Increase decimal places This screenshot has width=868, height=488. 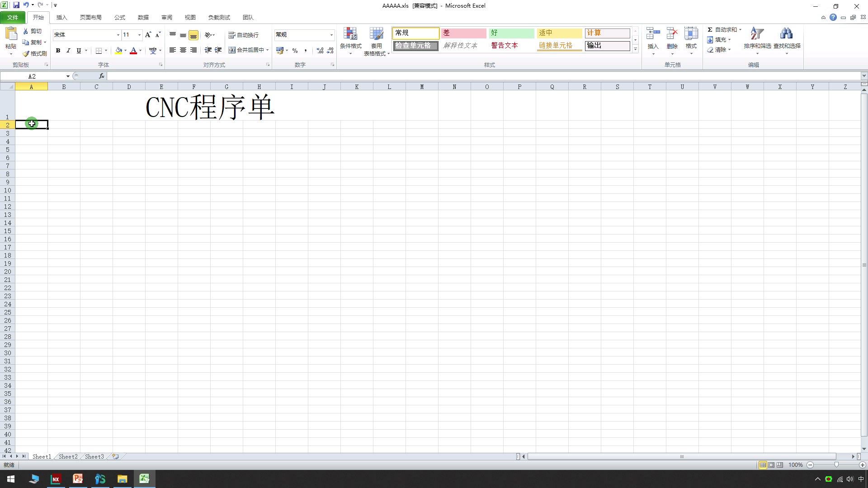click(x=320, y=50)
